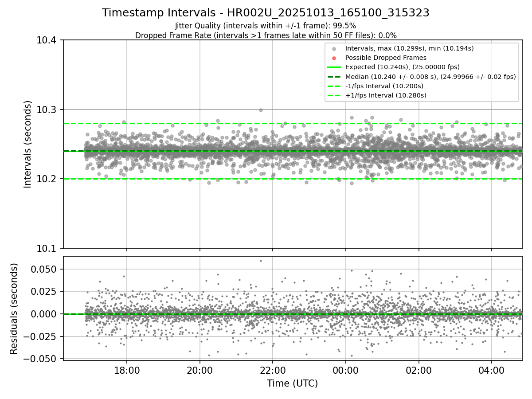Image resolution: width=532 pixels, height=399 pixels.
Task: Click the red Possible Dropped Frames legend marker
Action: pyautogui.click(x=334, y=58)
